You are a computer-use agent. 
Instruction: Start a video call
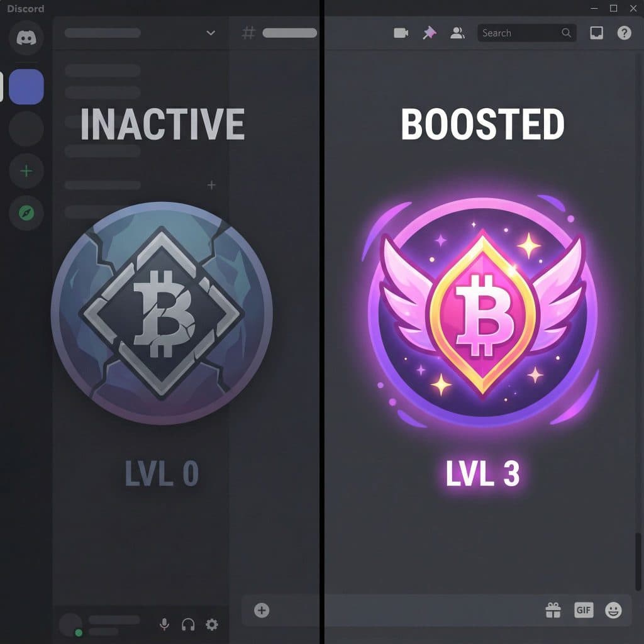tap(401, 33)
